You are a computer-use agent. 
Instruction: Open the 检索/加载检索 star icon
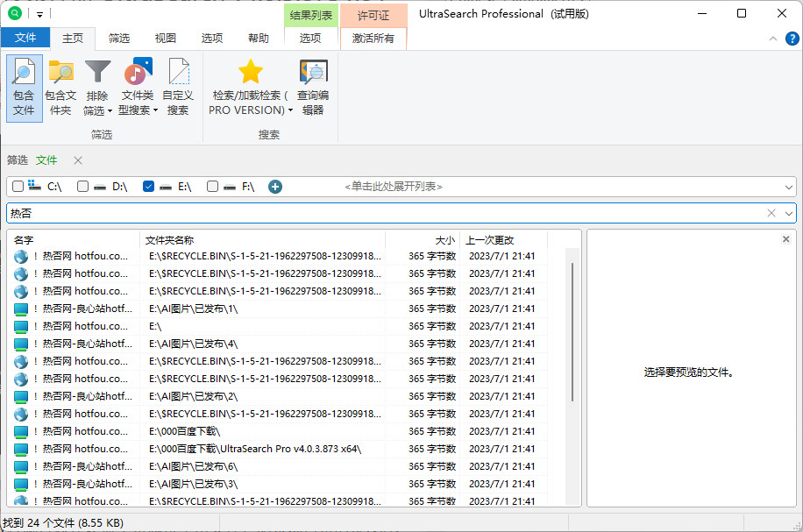pyautogui.click(x=251, y=72)
